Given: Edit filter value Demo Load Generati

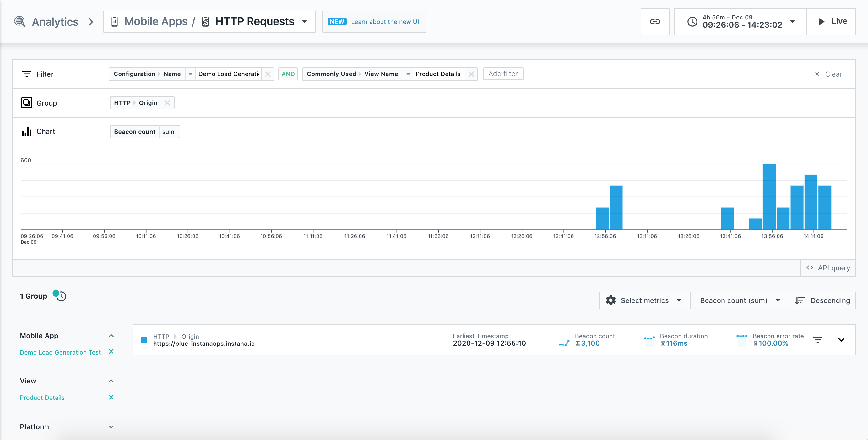Looking at the screenshot, I should (x=228, y=74).
